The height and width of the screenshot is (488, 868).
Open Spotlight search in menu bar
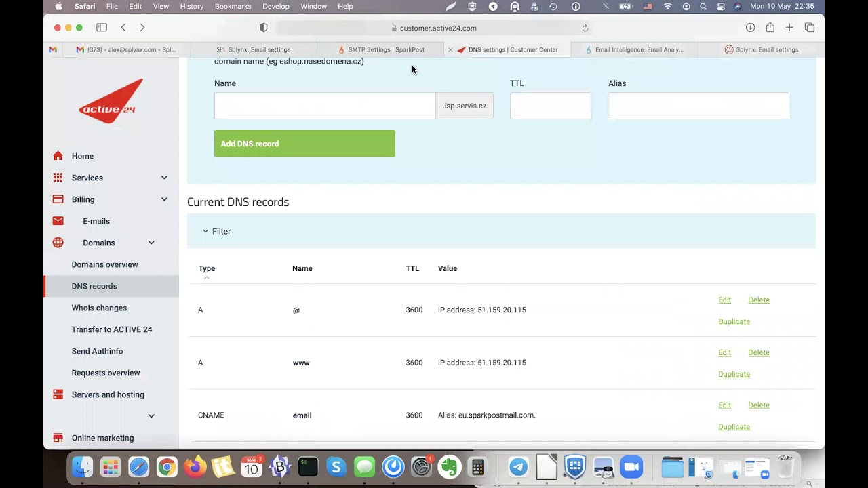coord(703,7)
